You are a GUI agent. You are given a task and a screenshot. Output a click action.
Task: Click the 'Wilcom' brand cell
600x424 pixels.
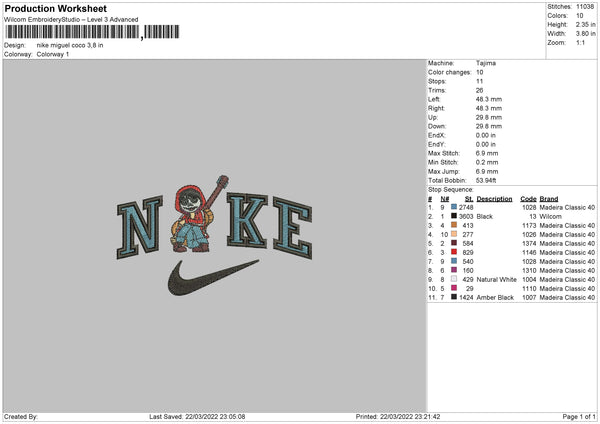(550, 216)
